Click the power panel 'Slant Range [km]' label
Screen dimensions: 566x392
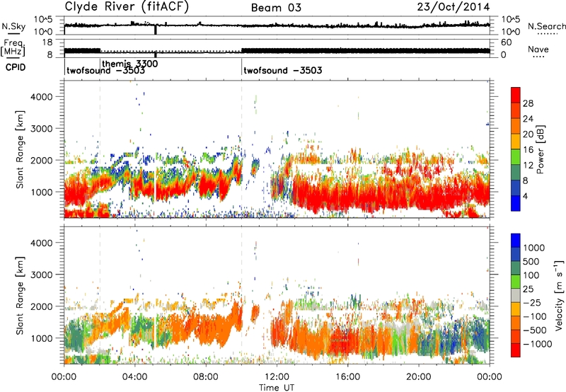coord(20,149)
